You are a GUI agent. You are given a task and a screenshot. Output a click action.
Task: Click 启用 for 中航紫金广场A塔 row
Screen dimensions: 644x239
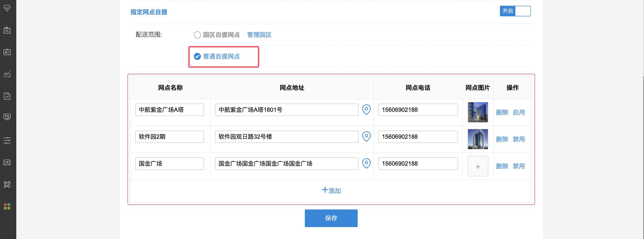[x=518, y=112]
